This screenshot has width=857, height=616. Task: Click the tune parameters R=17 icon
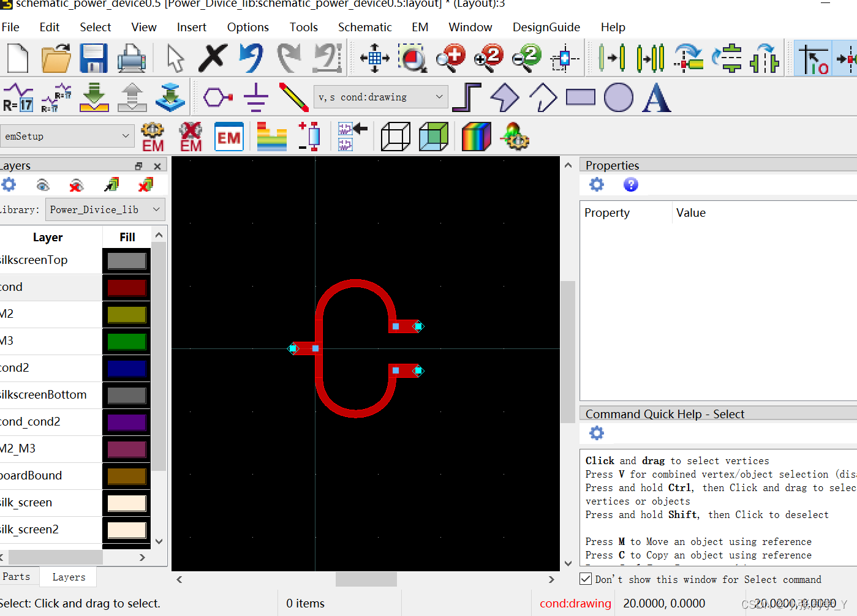coord(18,97)
